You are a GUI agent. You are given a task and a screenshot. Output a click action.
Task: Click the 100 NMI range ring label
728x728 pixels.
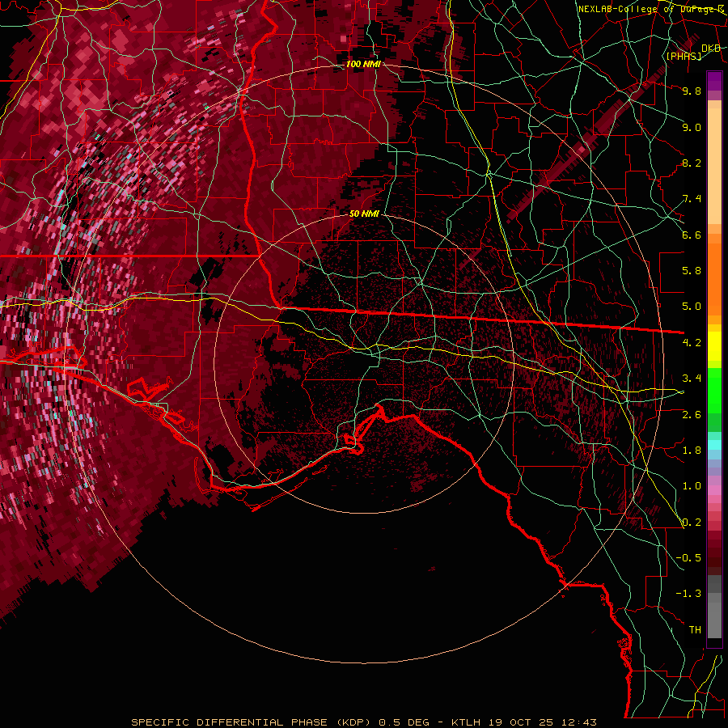coord(363,64)
